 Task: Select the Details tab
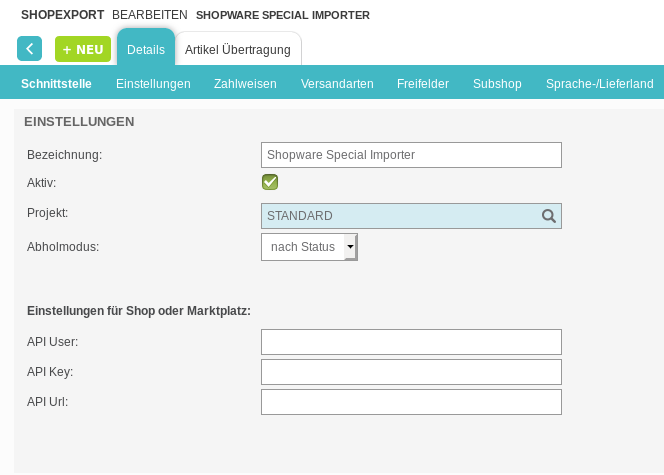pos(146,50)
